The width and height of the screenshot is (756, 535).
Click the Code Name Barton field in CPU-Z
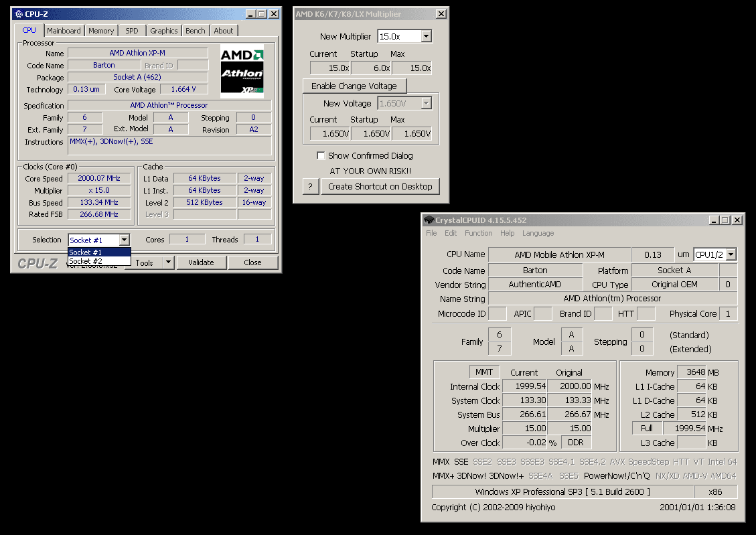click(104, 65)
